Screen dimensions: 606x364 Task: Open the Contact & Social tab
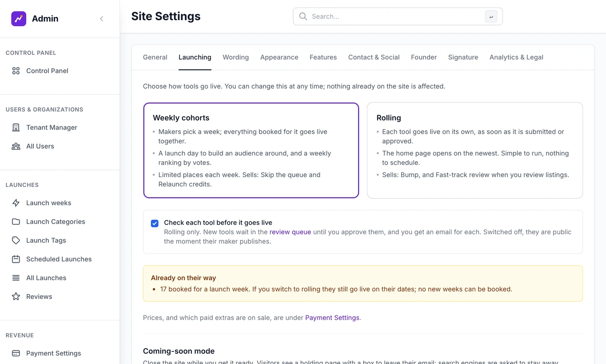[x=374, y=57]
